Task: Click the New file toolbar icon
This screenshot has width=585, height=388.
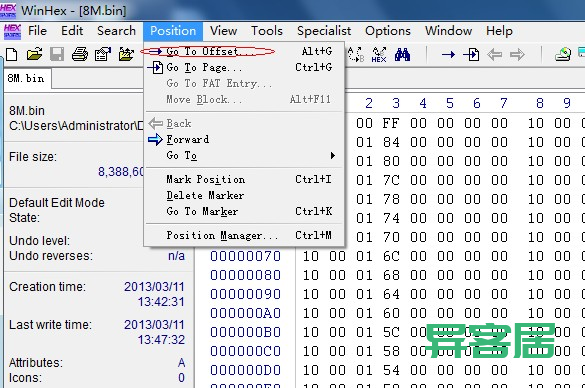Action: (x=12, y=54)
